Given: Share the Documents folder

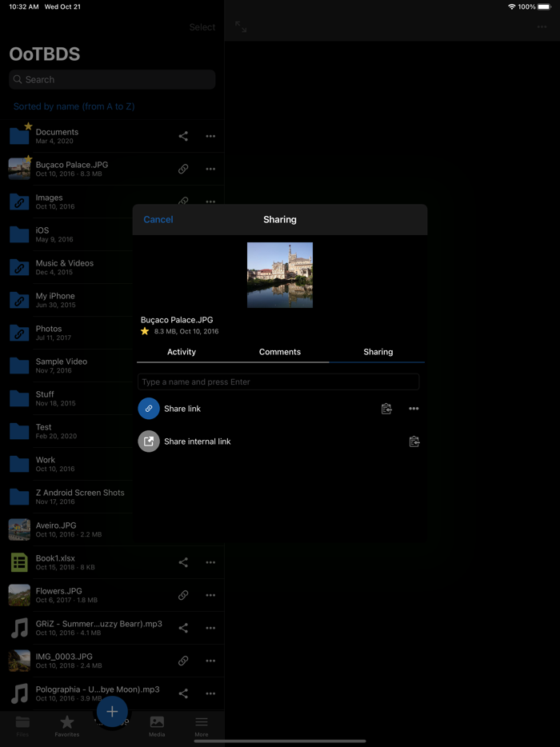Looking at the screenshot, I should point(183,136).
